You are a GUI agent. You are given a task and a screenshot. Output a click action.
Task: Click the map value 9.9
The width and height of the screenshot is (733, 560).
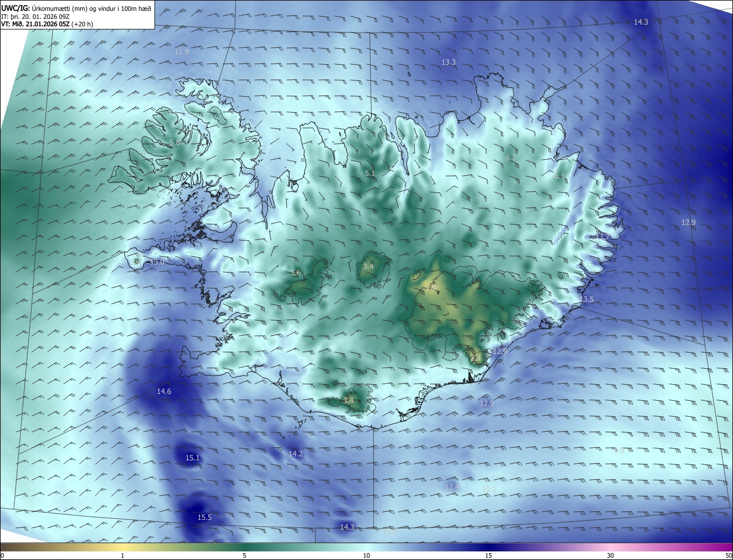619,451
